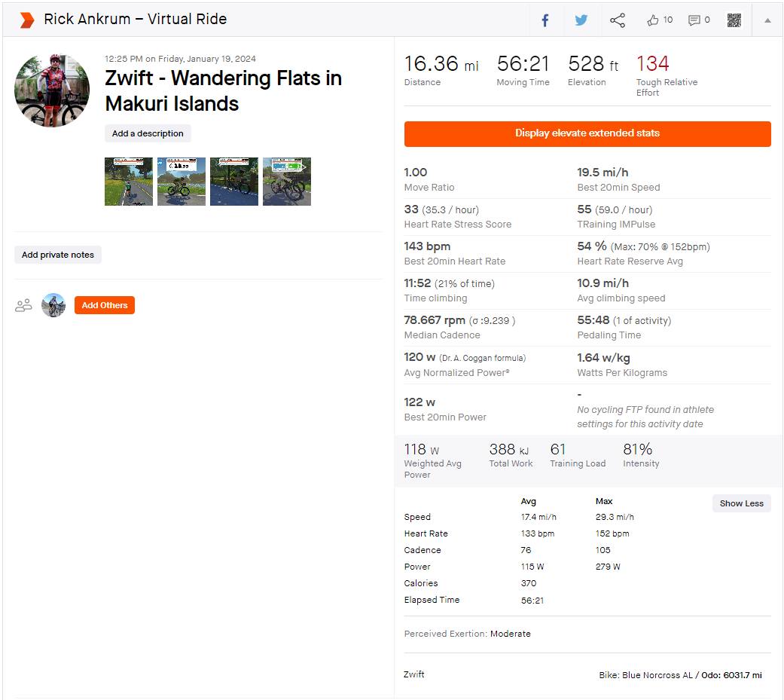Viewport: 784px width, 700px height.
Task: Open comments via speech bubble icon
Action: pyautogui.click(x=694, y=20)
